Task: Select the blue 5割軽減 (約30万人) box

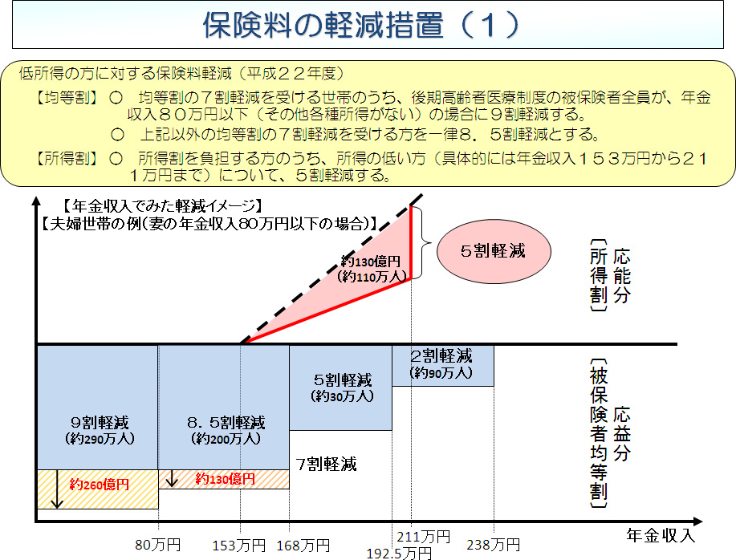Action: click(x=342, y=388)
